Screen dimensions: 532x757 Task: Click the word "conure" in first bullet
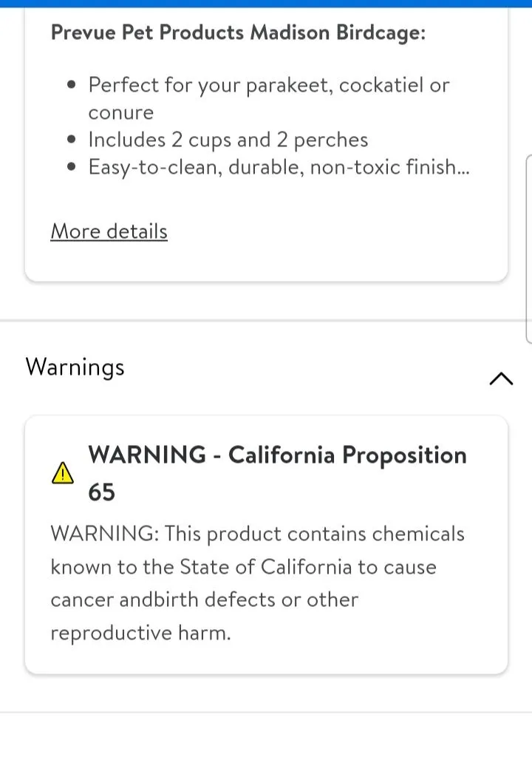click(121, 112)
